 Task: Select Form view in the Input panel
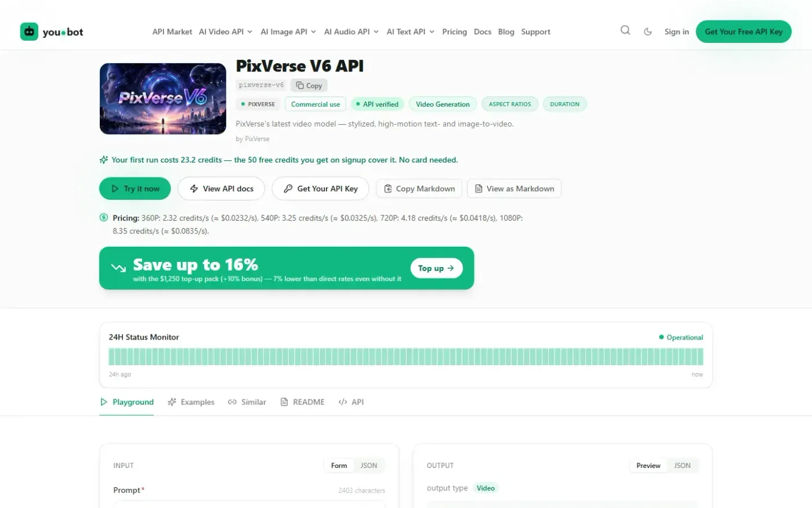339,466
